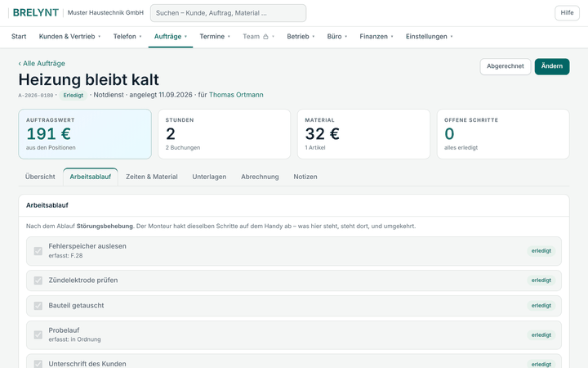Toggle the Fehlerspeicher auslesen checkbox
The width and height of the screenshot is (588, 368).
point(38,251)
